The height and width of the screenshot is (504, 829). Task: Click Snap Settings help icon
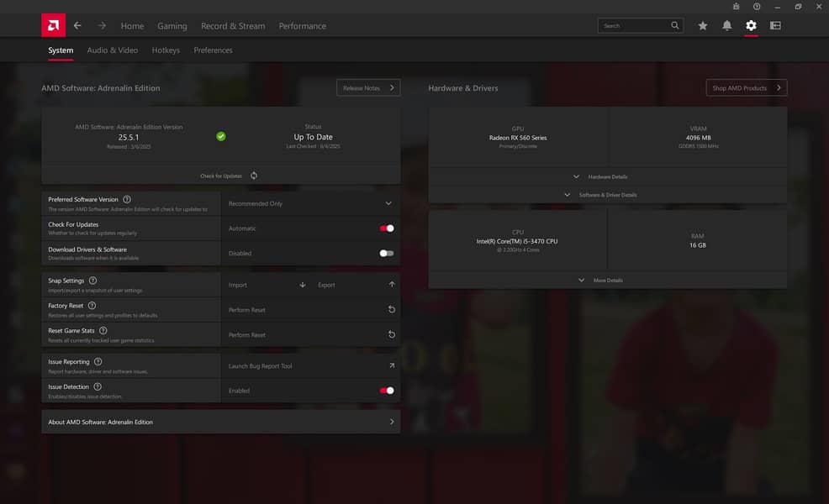tap(92, 281)
